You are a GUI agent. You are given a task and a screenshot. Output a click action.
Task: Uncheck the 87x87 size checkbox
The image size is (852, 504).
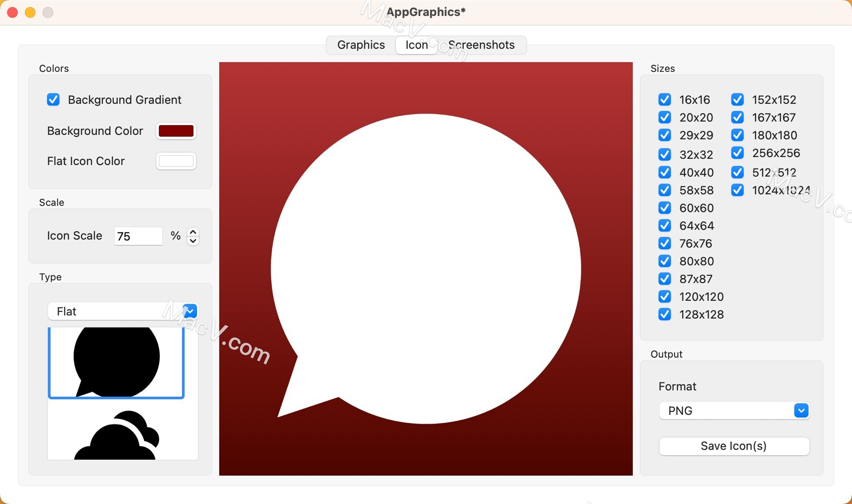(x=665, y=279)
